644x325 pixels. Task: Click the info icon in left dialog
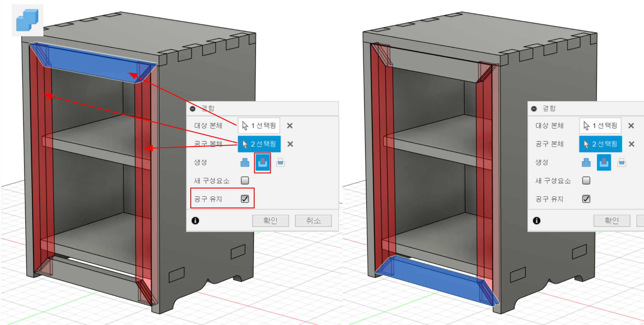tap(195, 221)
